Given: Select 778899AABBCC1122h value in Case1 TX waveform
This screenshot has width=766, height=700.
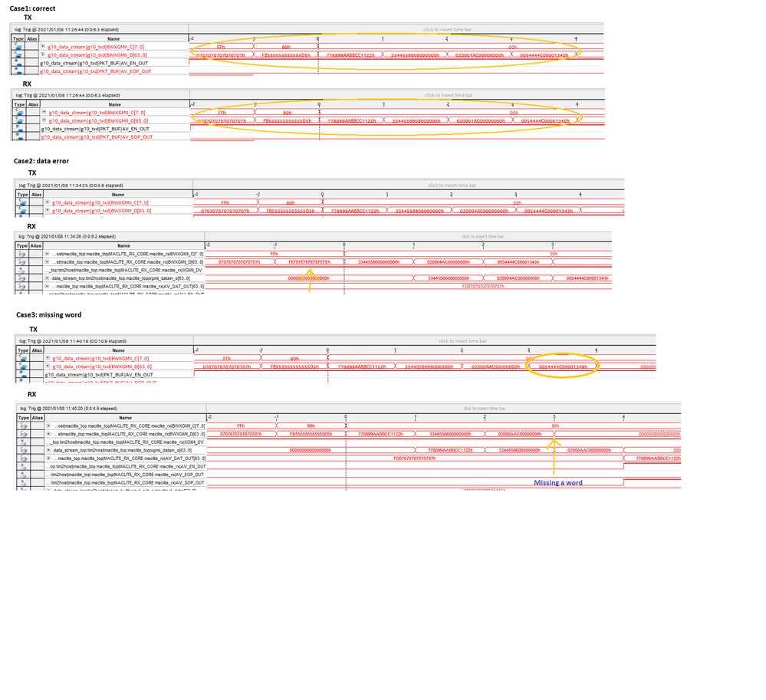Looking at the screenshot, I should pos(350,55).
